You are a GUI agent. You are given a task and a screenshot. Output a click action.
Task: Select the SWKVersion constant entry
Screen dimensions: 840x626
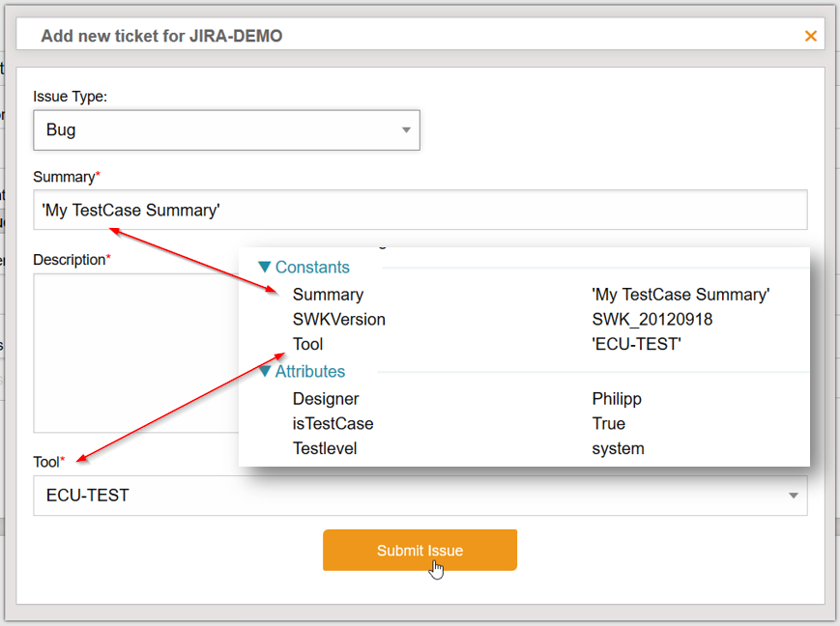click(x=339, y=319)
